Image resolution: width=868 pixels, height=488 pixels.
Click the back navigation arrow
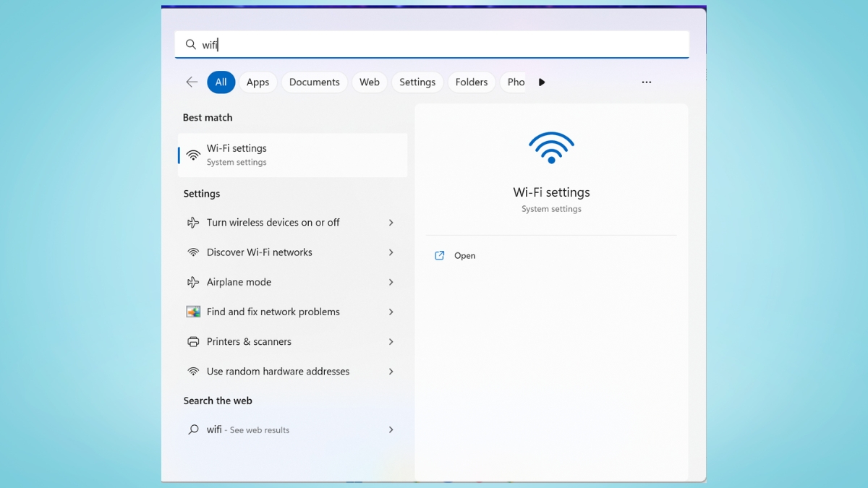191,82
